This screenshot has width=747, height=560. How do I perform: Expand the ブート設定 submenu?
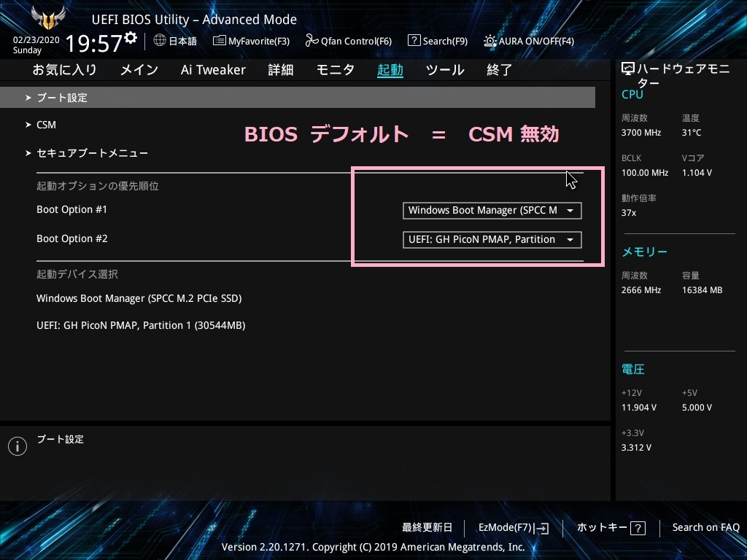click(298, 98)
